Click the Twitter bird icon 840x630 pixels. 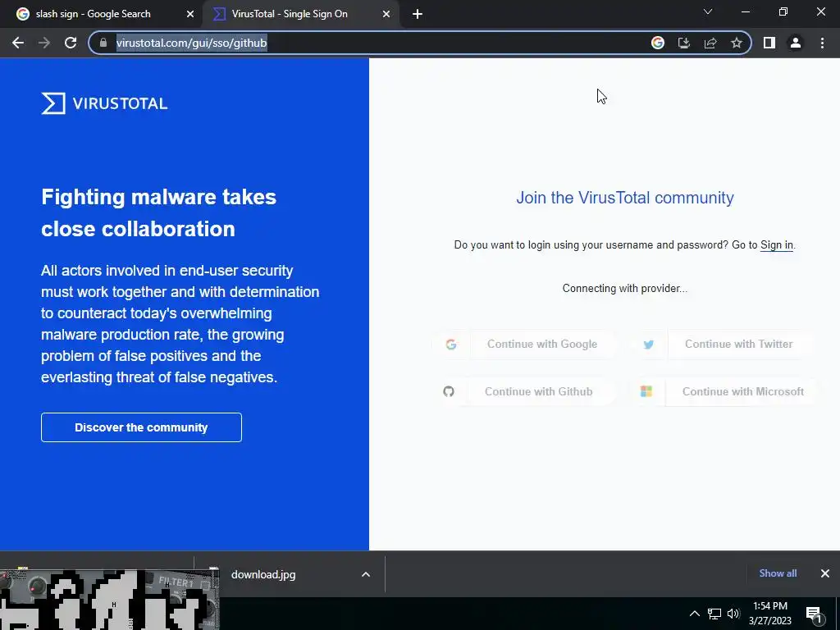click(649, 345)
